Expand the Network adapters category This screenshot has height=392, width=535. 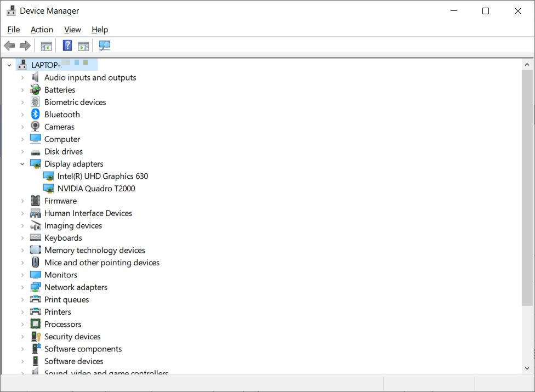coord(22,287)
